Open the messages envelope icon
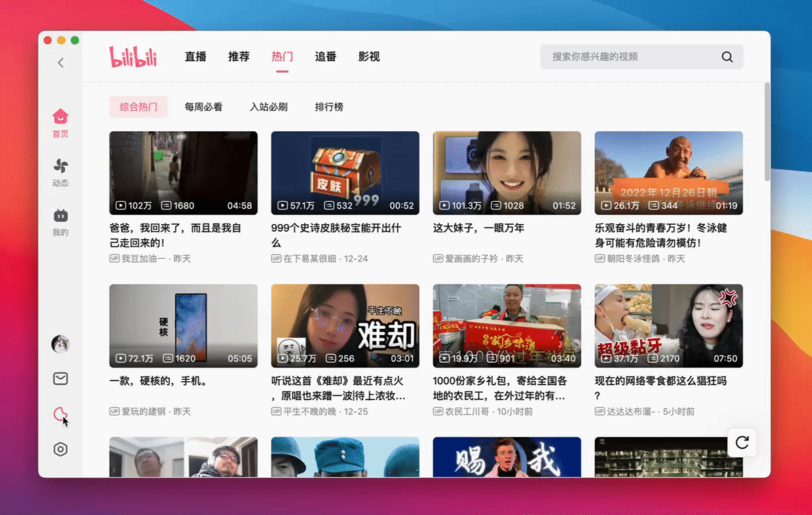812x515 pixels. (60, 378)
